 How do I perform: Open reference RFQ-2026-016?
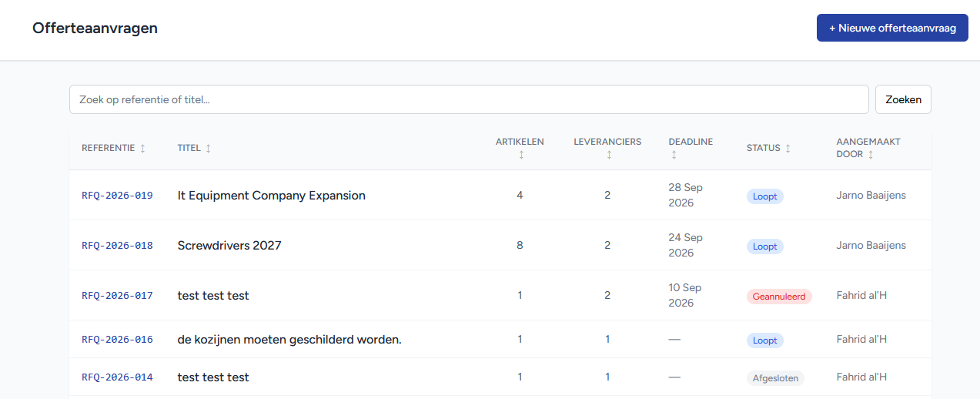click(117, 340)
